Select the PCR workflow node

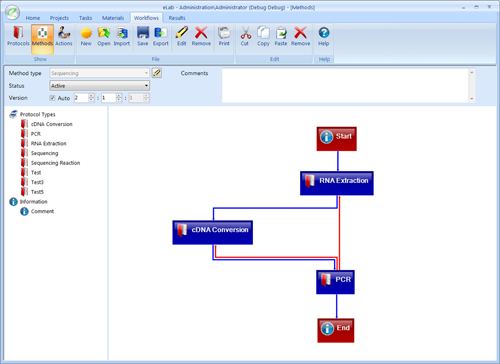pos(335,282)
